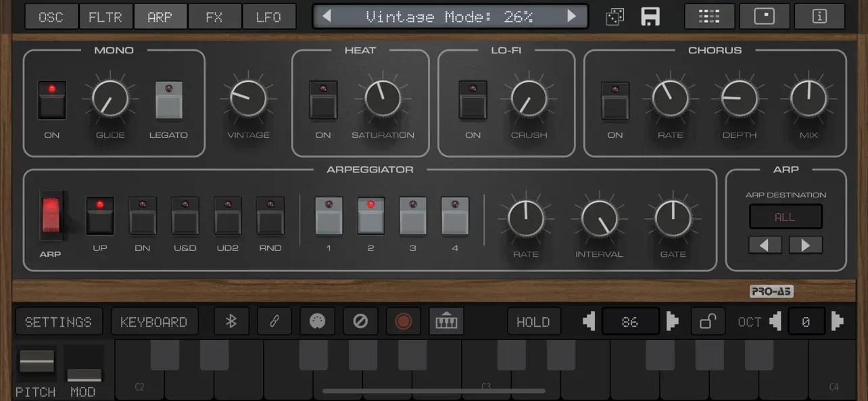This screenshot has width=868, height=401.
Task: Select previous preset with left arrow
Action: 327,16
